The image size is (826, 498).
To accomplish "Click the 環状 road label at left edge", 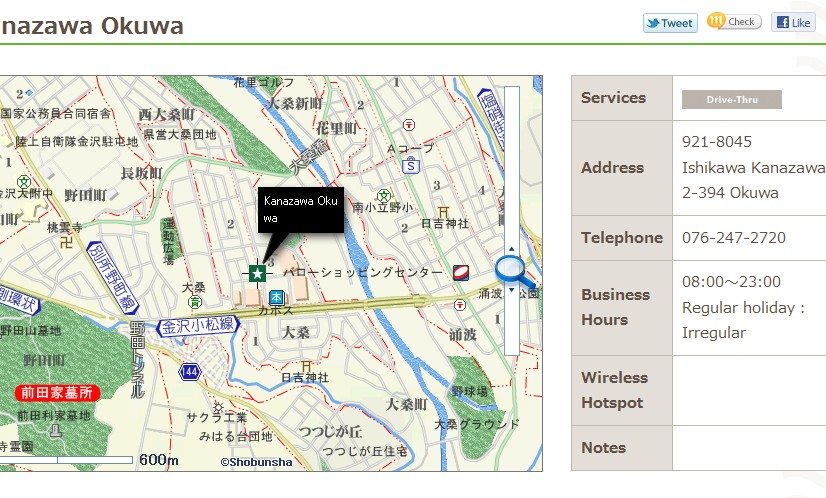I will click(18, 300).
